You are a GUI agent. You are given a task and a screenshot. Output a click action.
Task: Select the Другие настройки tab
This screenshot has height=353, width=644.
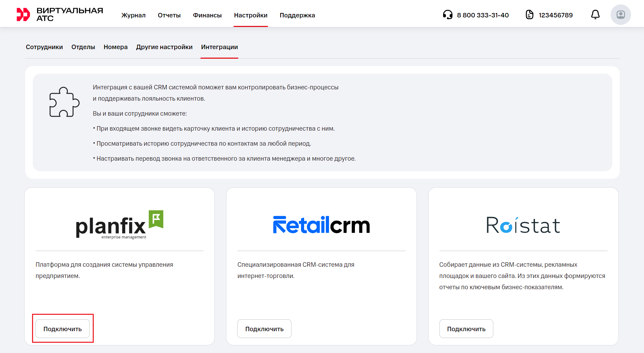click(x=164, y=47)
